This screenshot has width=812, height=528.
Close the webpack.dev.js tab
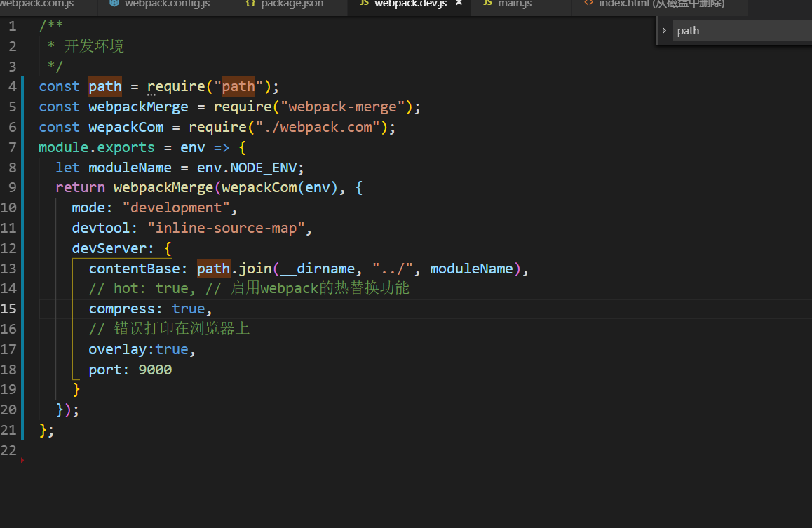click(x=459, y=4)
